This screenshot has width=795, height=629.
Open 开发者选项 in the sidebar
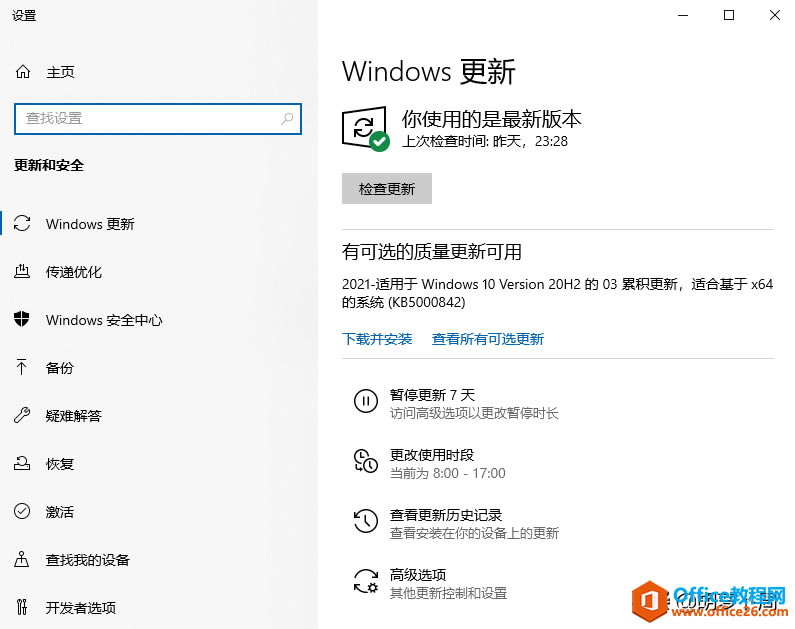(81, 607)
